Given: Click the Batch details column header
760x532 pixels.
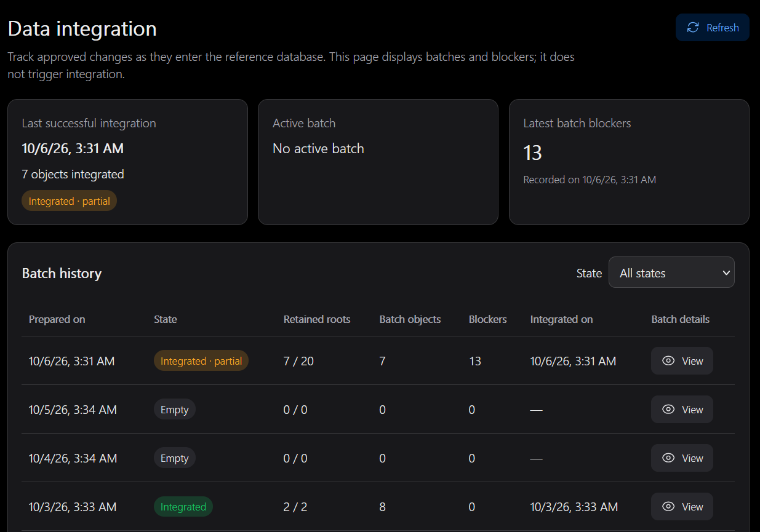Looking at the screenshot, I should (681, 319).
